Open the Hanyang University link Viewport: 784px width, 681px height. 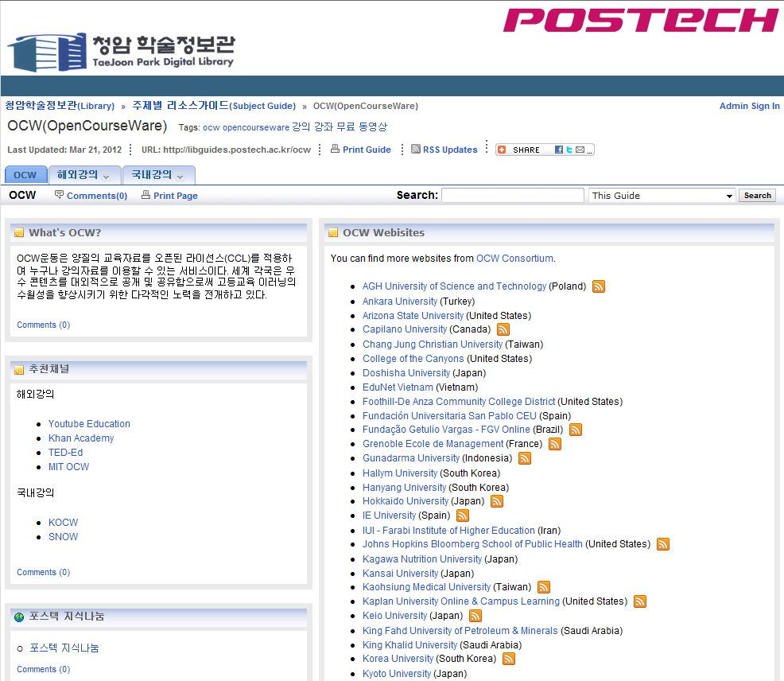click(x=405, y=488)
